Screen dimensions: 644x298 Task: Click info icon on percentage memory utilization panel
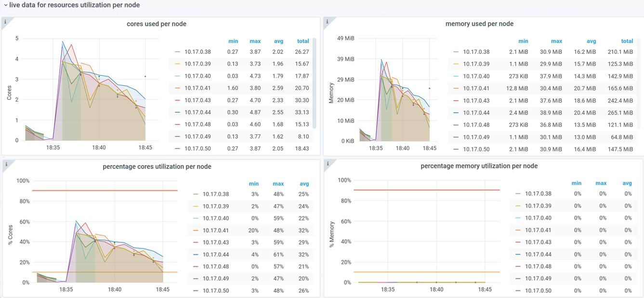tap(328, 164)
